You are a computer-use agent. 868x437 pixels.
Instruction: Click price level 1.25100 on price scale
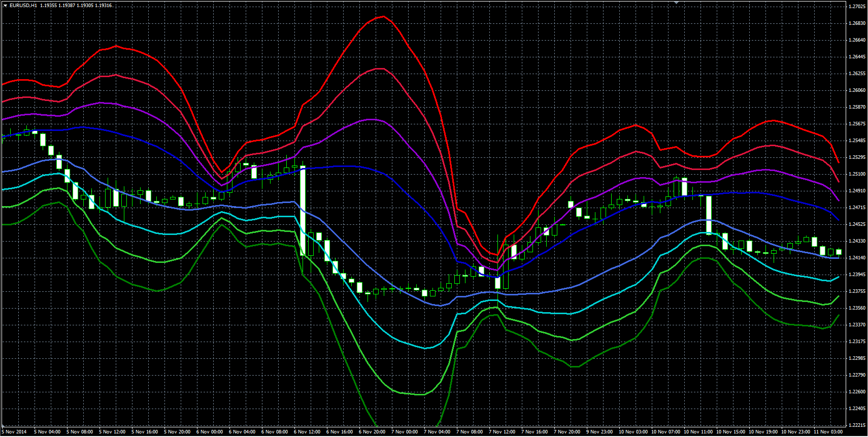(857, 174)
